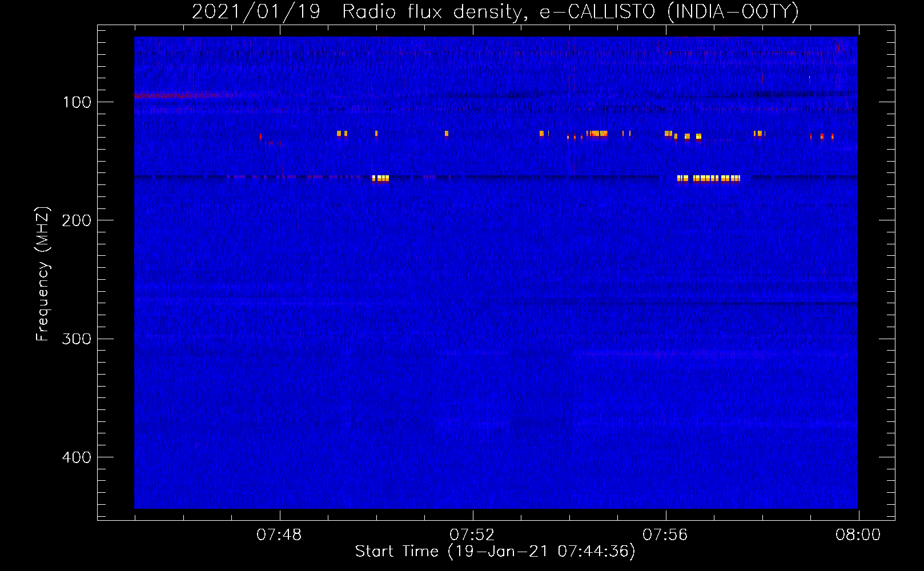This screenshot has height=571, width=924.
Task: Click the 100 frequency tick label
Action: (77, 102)
